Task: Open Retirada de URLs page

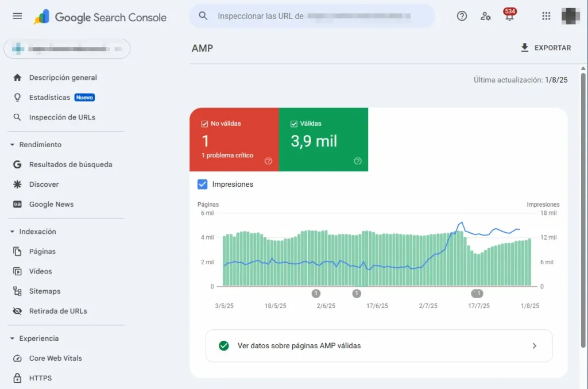Action: (58, 311)
